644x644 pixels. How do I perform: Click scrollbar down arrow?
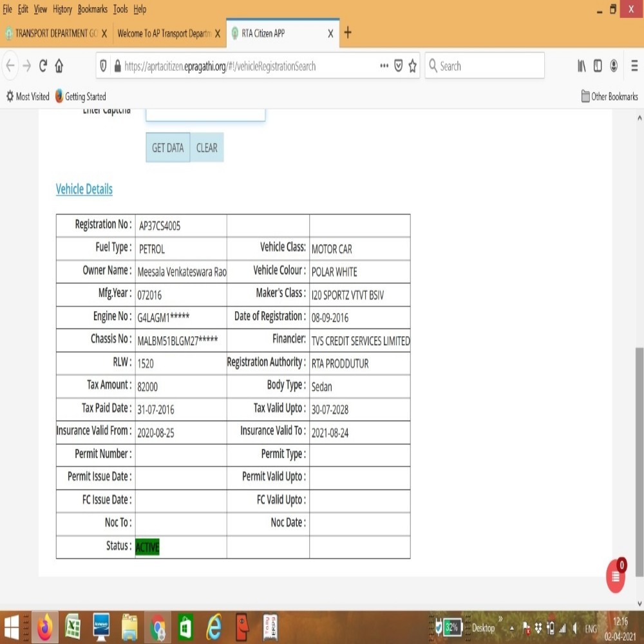click(639, 603)
